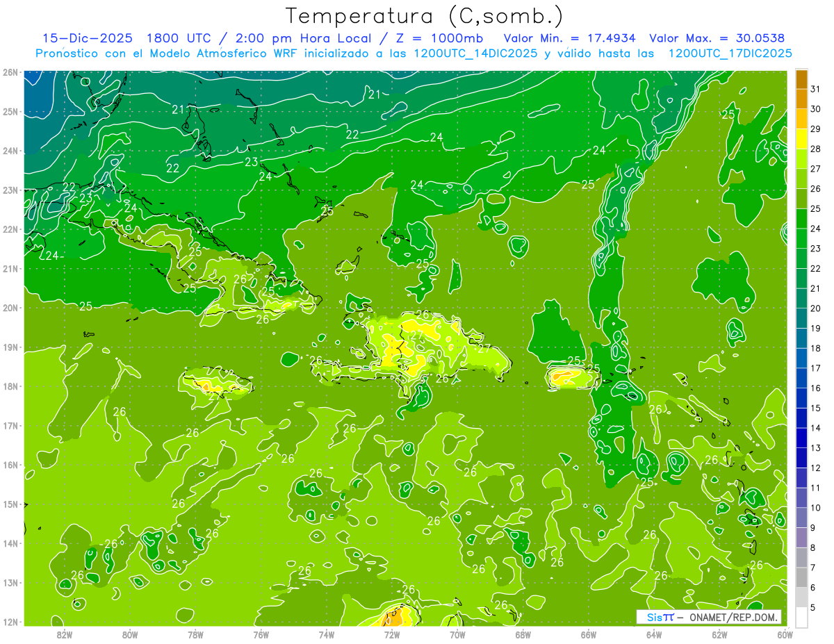Click the "ONAMET/REP.DOM." credit label

(x=733, y=618)
